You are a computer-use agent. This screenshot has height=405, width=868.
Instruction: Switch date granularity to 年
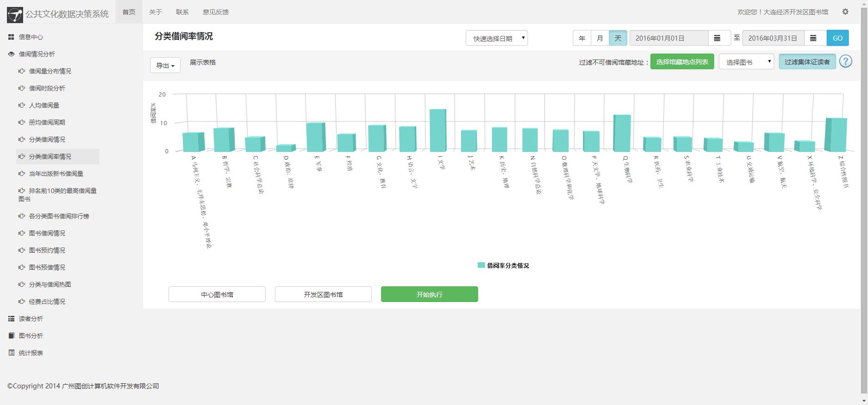point(582,38)
